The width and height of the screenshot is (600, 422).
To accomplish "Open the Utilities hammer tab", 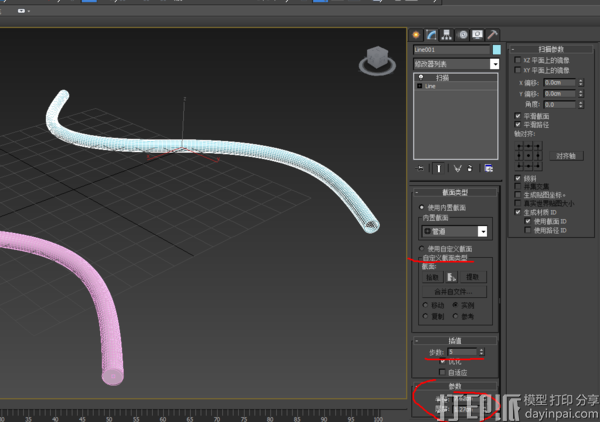I will click(x=493, y=35).
